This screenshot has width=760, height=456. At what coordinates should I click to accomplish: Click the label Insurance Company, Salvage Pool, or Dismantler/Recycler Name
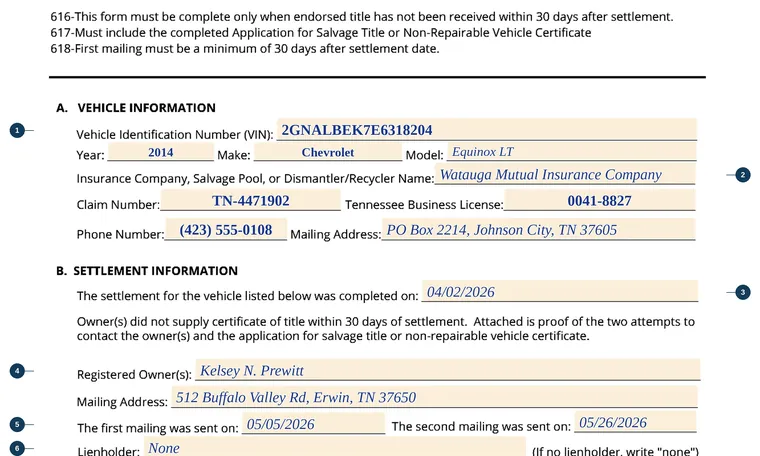pos(255,178)
